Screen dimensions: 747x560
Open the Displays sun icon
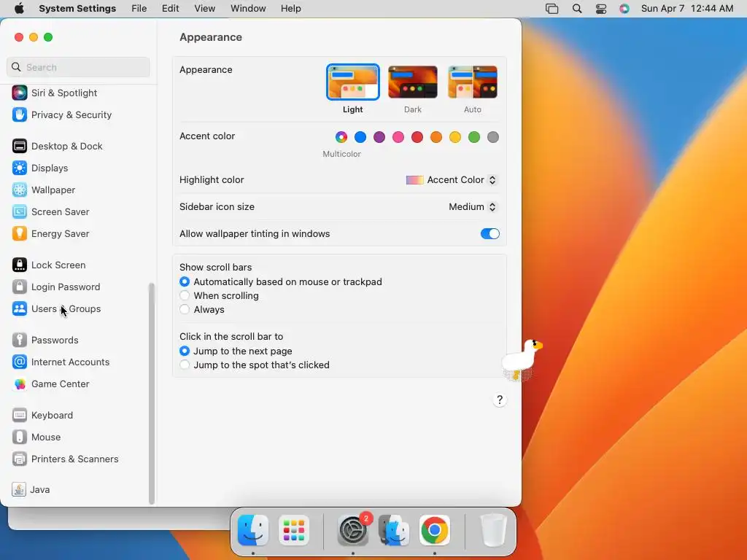20,168
